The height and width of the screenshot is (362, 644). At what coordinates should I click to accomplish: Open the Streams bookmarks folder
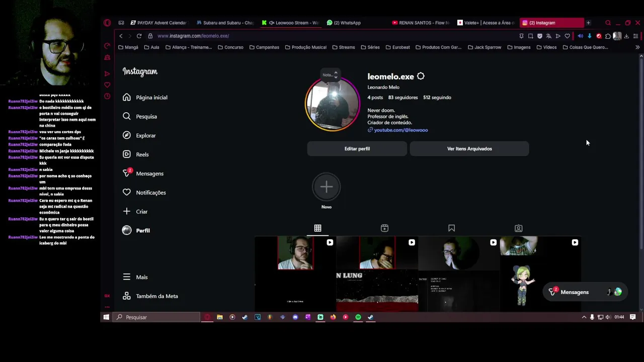click(343, 47)
